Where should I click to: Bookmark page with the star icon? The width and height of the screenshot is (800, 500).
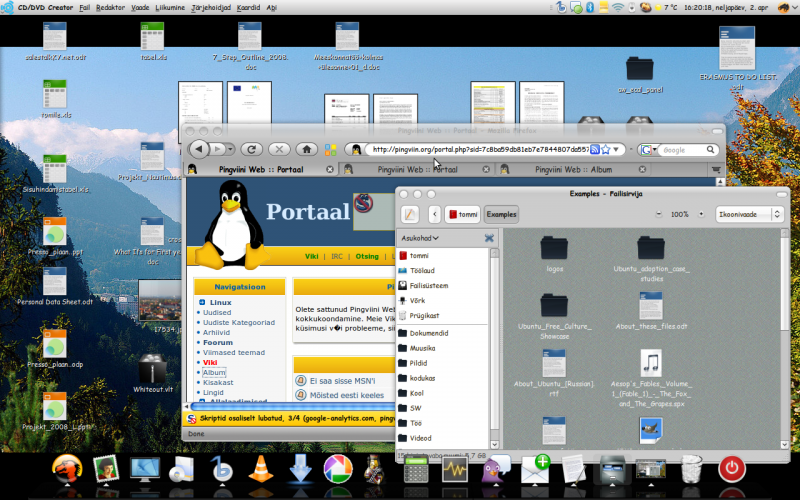(606, 149)
